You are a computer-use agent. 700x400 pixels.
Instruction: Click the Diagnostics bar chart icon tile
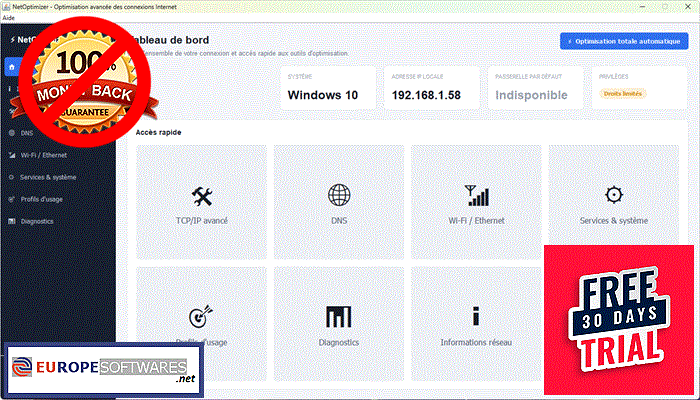[339, 324]
